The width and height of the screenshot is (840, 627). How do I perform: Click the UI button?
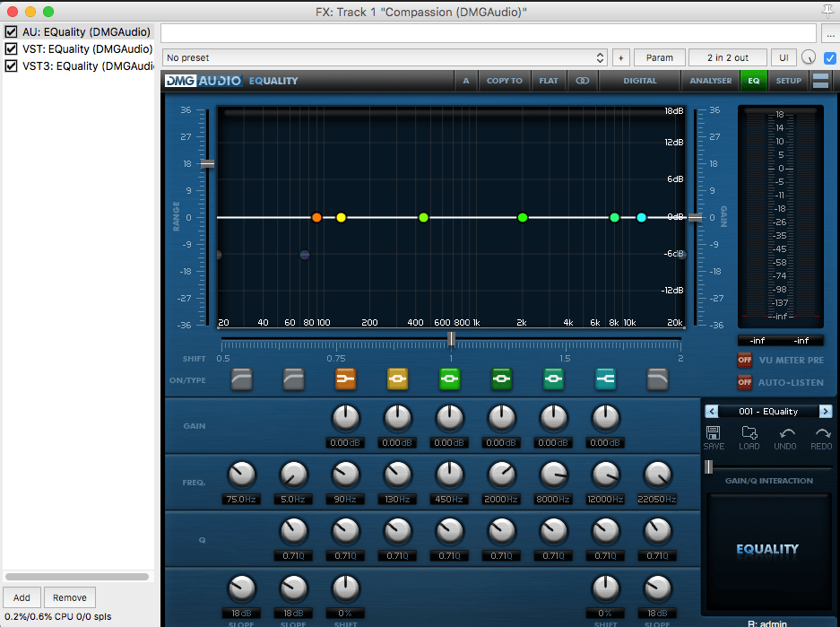[x=784, y=57]
